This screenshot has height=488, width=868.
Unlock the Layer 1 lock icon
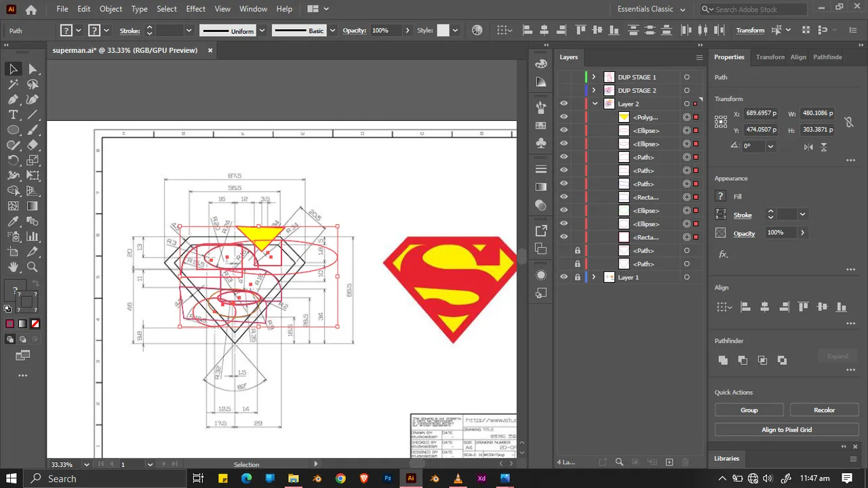click(577, 277)
